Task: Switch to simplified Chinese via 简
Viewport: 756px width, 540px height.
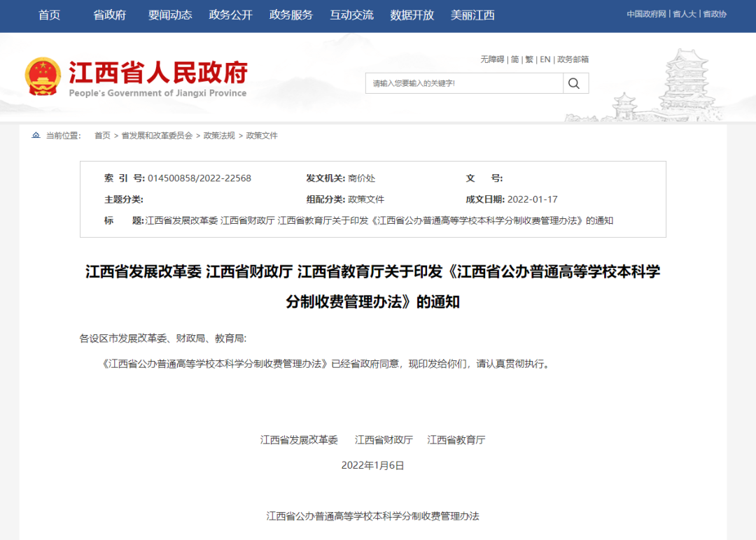Action: click(515, 59)
